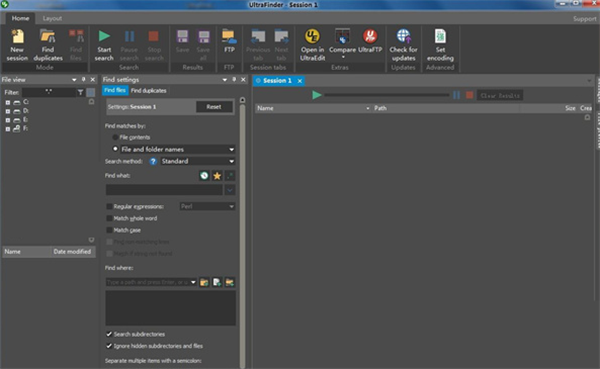The width and height of the screenshot is (600, 369).
Task: Switch to Find files settings tab
Action: point(115,90)
